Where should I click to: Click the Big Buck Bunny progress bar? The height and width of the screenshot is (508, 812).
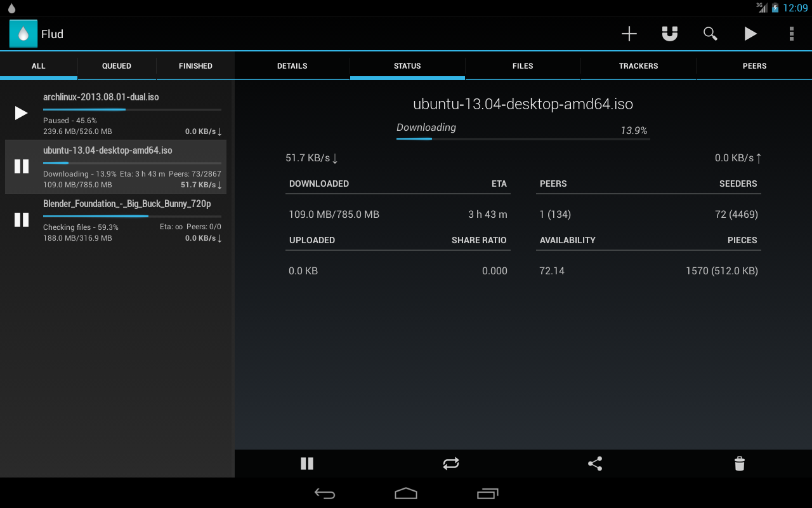(x=132, y=216)
